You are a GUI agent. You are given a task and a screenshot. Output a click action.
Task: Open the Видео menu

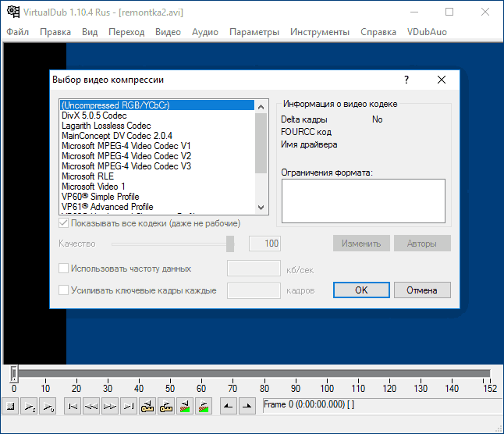click(x=168, y=32)
